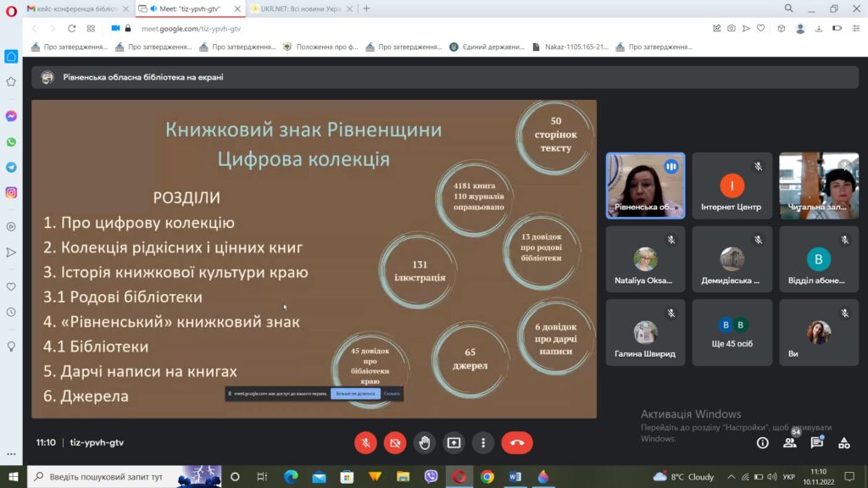Turn on the camera in Meet
The height and width of the screenshot is (488, 868).
pos(395,442)
